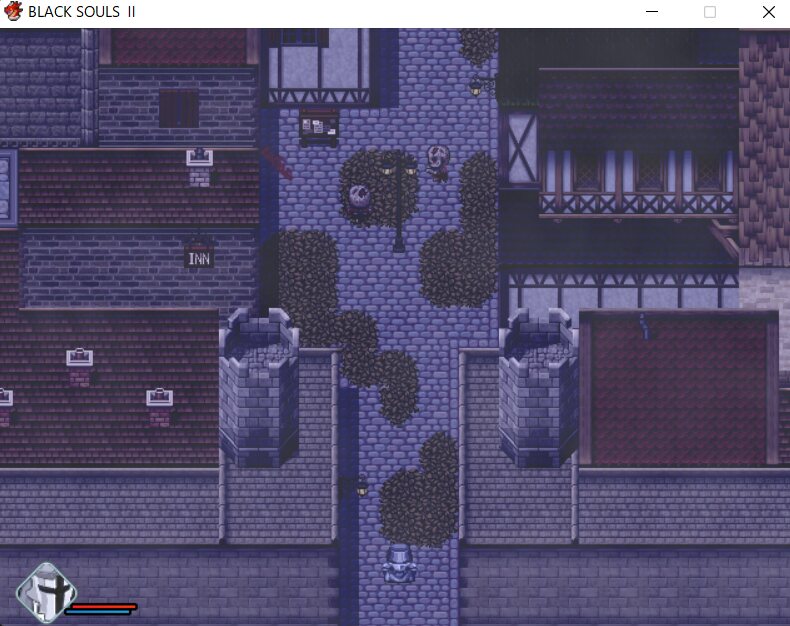This screenshot has width=790, height=626.
Task: Select the skull-faced figure hidden in the bush
Action: pos(359,199)
